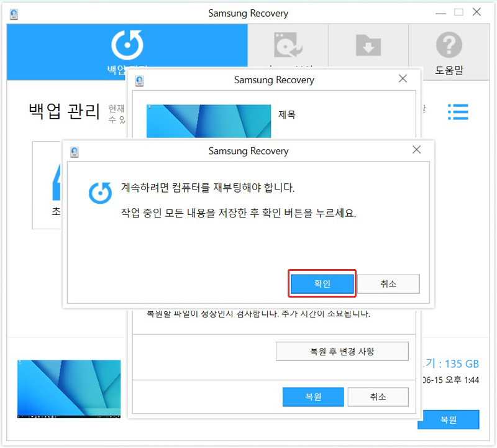Close the front reboot confirmation dialog
This screenshot has height=448, width=497.
coord(416,150)
